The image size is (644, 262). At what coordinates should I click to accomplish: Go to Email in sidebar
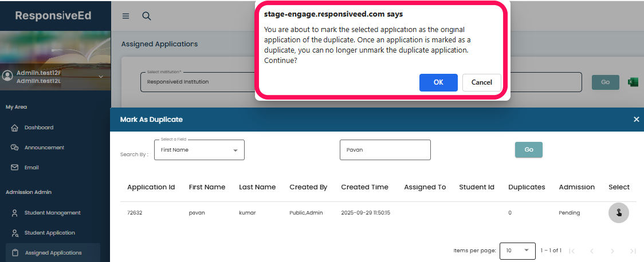coord(31,168)
